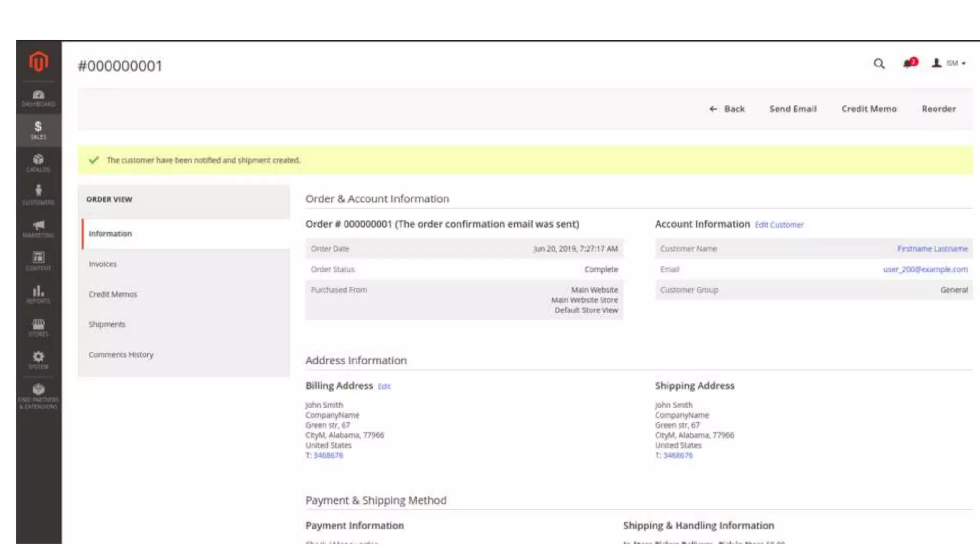Viewport: 980px width, 551px height.
Task: Open the notifications bell icon
Action: pyautogui.click(x=909, y=63)
